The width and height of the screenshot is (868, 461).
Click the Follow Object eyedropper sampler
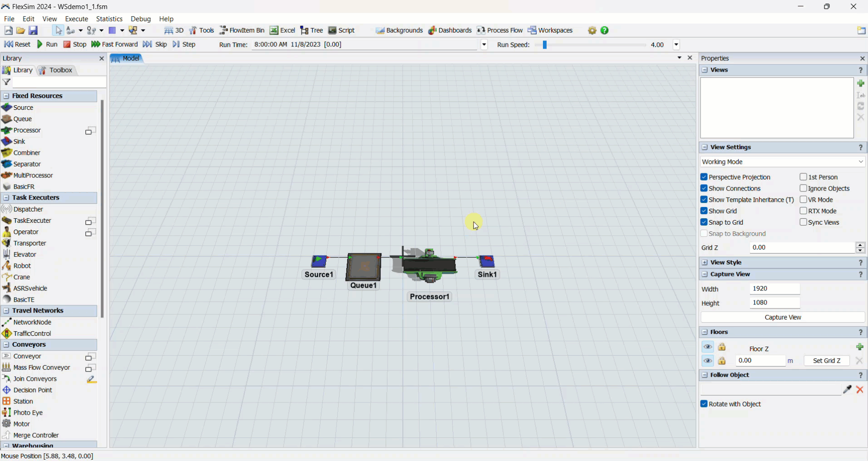[847, 389]
